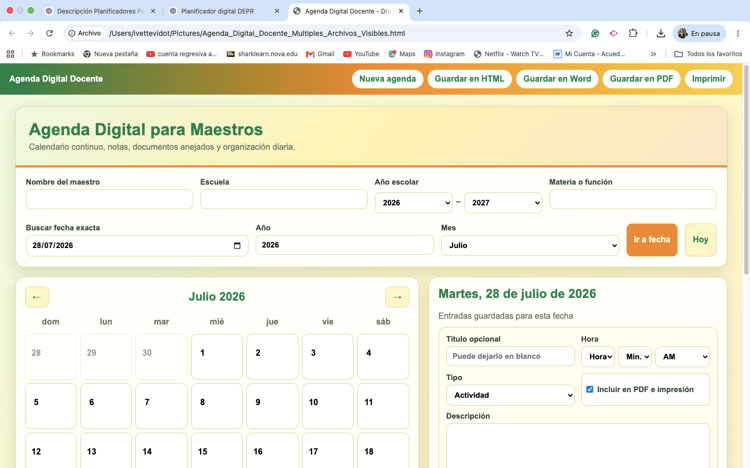Click the Año field showing 2026
This screenshot has height=468, width=750.
(344, 245)
